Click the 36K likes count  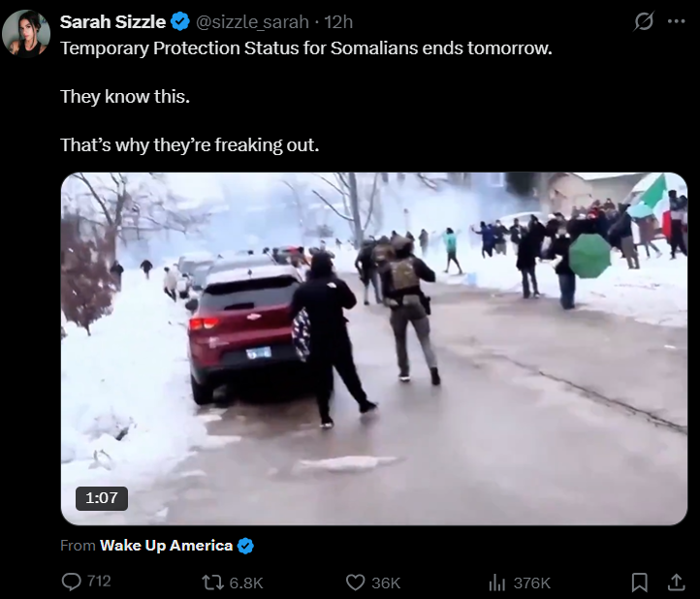tap(386, 583)
